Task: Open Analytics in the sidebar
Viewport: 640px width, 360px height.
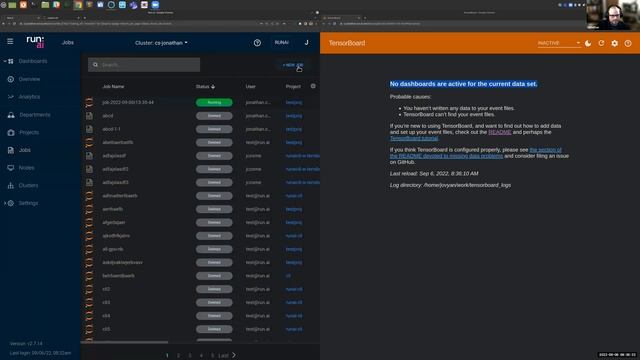Action: point(29,97)
